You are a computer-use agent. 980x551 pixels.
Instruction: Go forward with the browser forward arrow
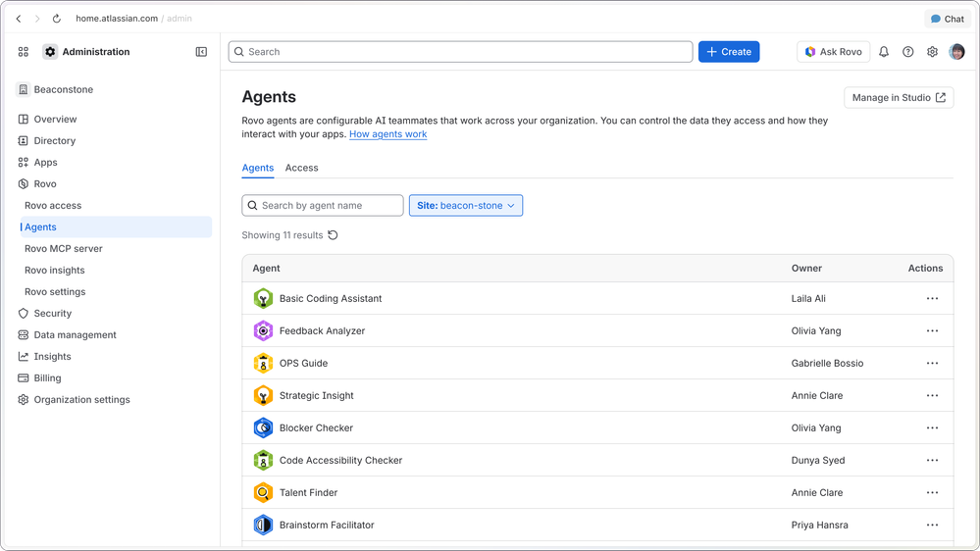pyautogui.click(x=37, y=19)
